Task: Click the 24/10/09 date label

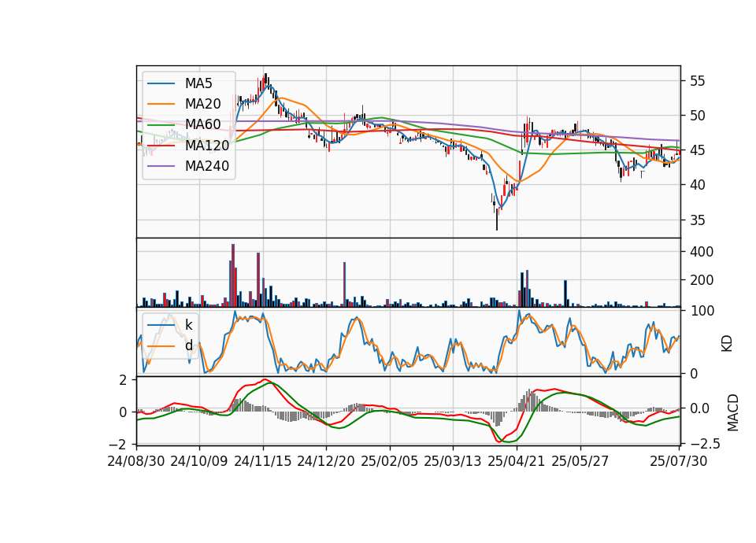Action: point(199,461)
